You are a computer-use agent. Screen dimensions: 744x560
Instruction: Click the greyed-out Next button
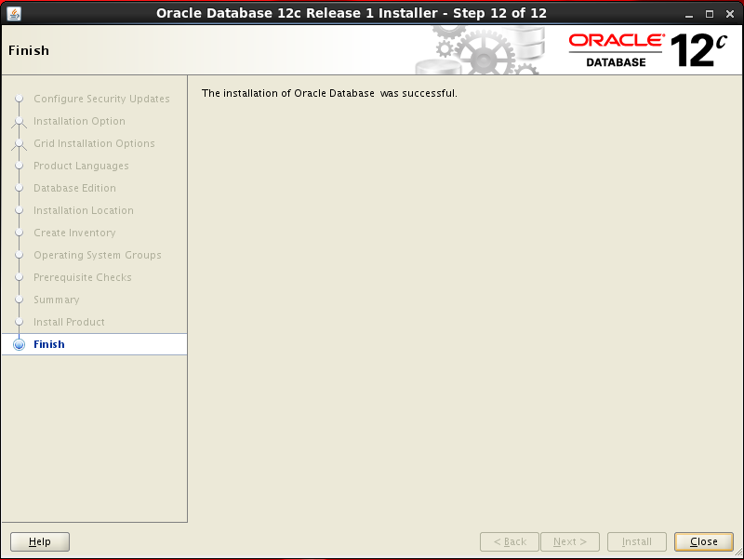(x=570, y=541)
